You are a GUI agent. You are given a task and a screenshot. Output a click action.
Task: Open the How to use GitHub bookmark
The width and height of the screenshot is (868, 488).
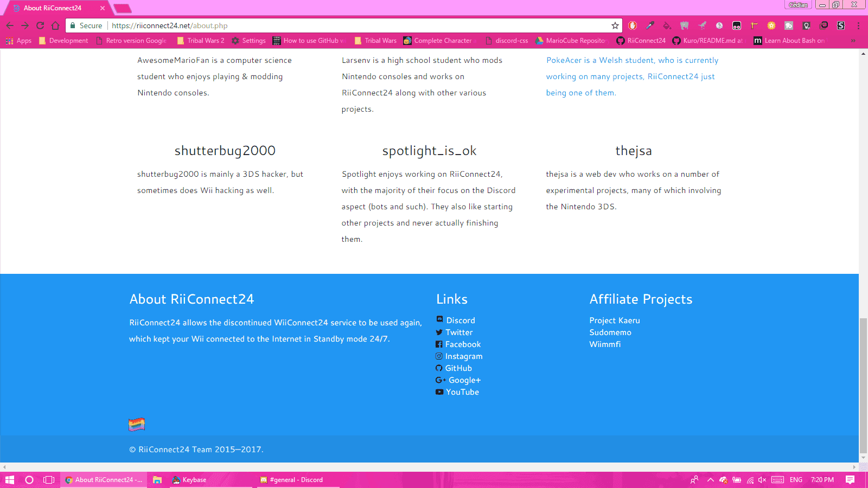click(309, 41)
